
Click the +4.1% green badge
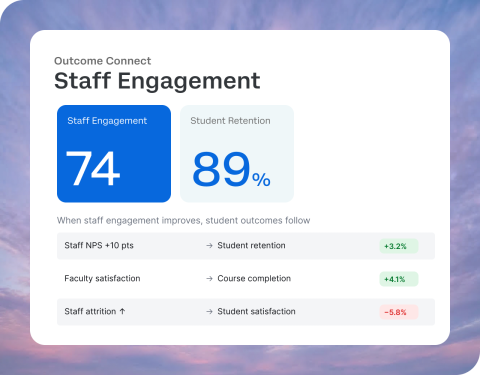click(399, 279)
